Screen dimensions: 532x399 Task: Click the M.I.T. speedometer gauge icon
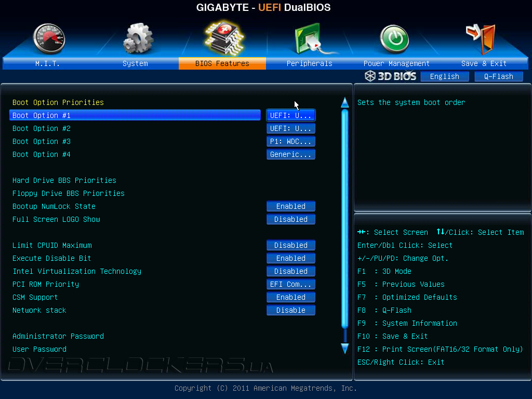49,38
